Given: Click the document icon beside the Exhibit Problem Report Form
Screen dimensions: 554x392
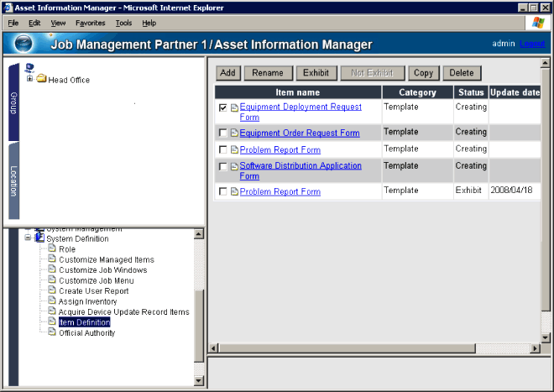Looking at the screenshot, I should (234, 191).
